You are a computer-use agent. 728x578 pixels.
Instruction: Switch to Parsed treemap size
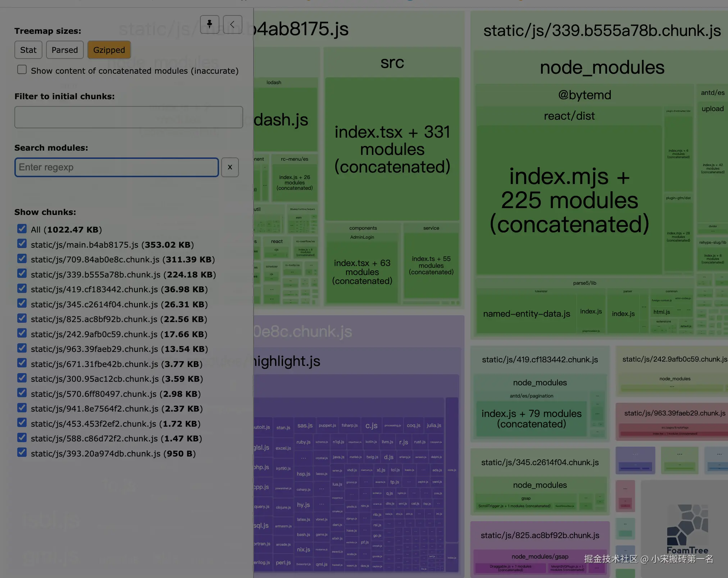[x=65, y=50]
